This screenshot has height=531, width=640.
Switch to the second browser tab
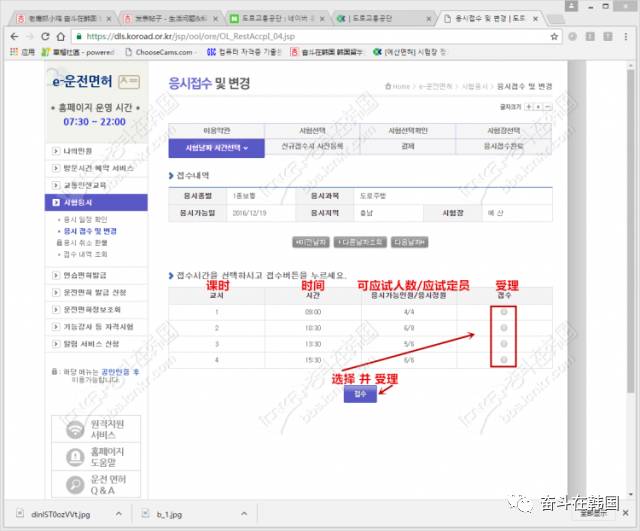click(171, 19)
